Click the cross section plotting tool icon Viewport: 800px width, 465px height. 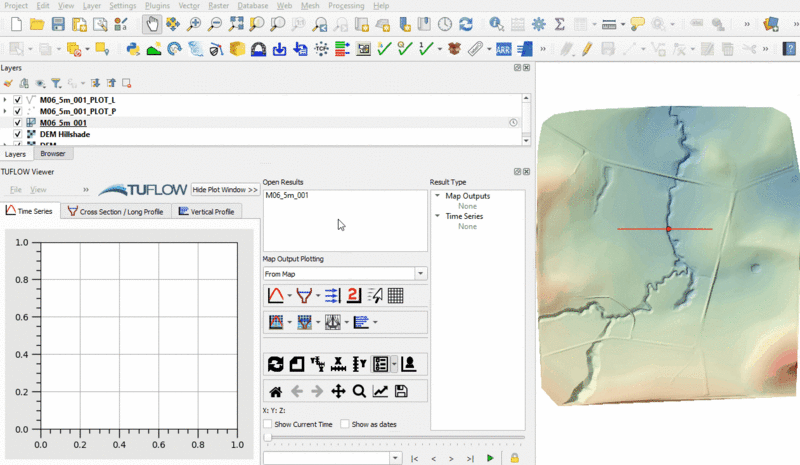(x=303, y=295)
